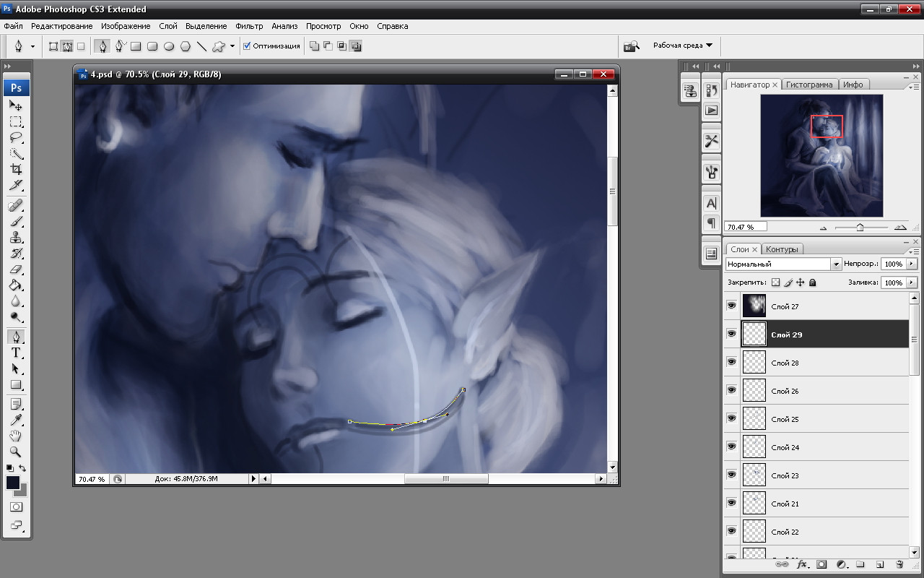Open the Файл menu
The width and height of the screenshot is (924, 578).
tap(13, 26)
